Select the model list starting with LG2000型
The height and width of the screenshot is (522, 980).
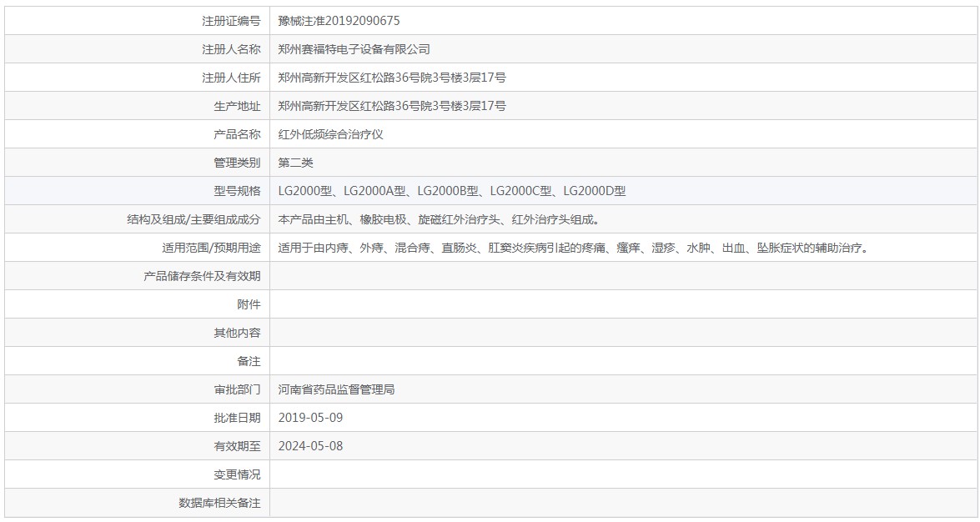tap(452, 191)
